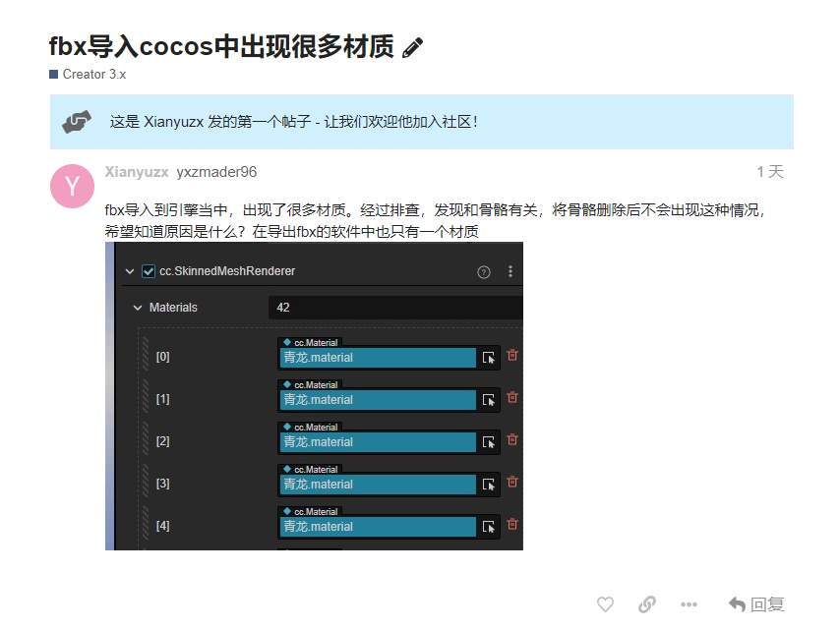The height and width of the screenshot is (630, 840).
Task: Click the help question-mark icon on cc.SkinnedMeshRenderer
Action: [x=483, y=271]
